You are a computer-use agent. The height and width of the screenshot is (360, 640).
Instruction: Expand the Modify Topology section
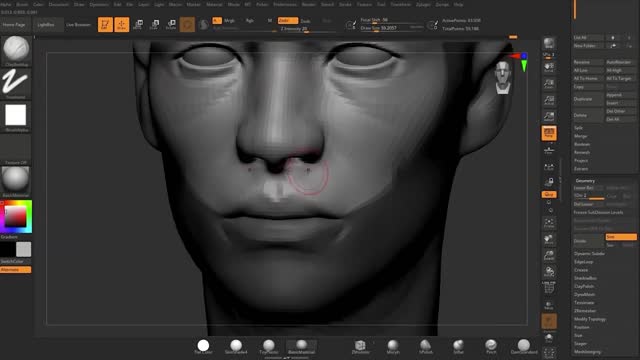point(590,319)
